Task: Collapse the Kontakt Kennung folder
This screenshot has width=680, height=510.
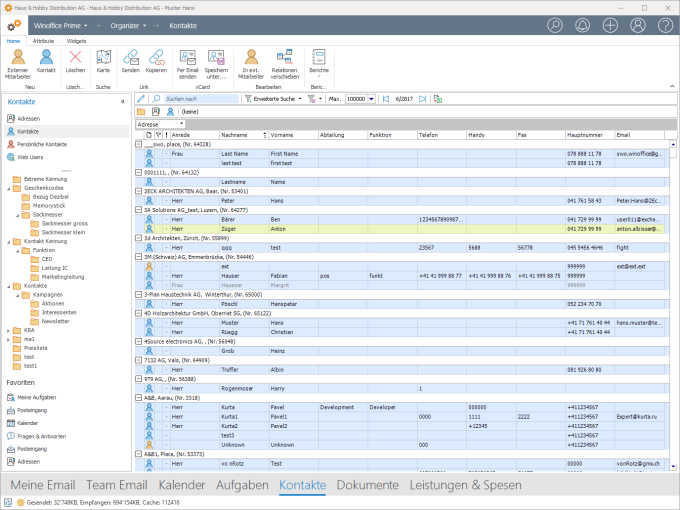Action: pyautogui.click(x=9, y=242)
